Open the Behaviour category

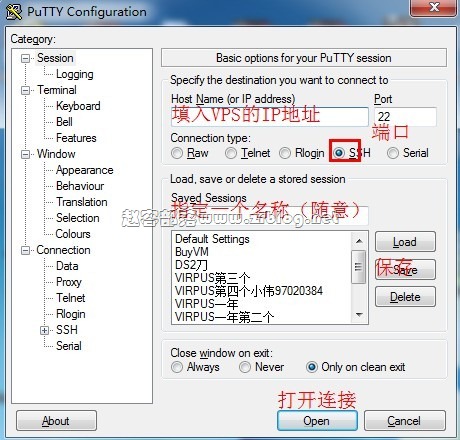tap(80, 186)
